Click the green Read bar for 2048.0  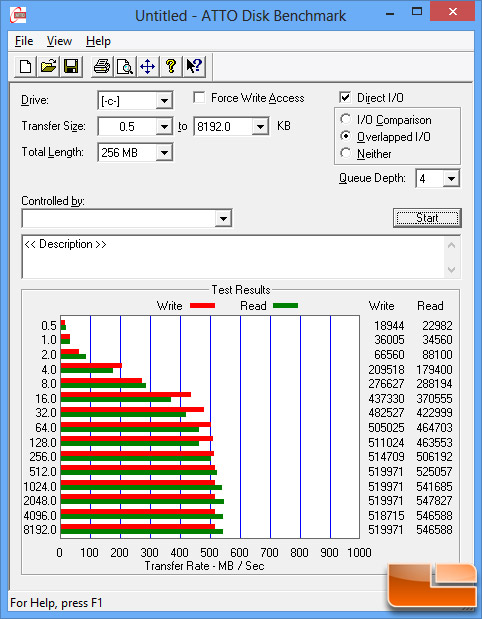(142, 501)
